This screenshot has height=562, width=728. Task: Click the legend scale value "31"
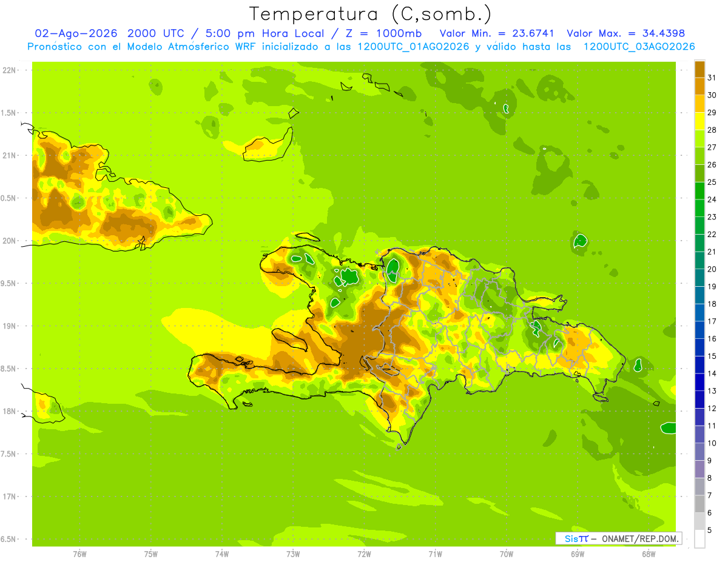click(712, 78)
